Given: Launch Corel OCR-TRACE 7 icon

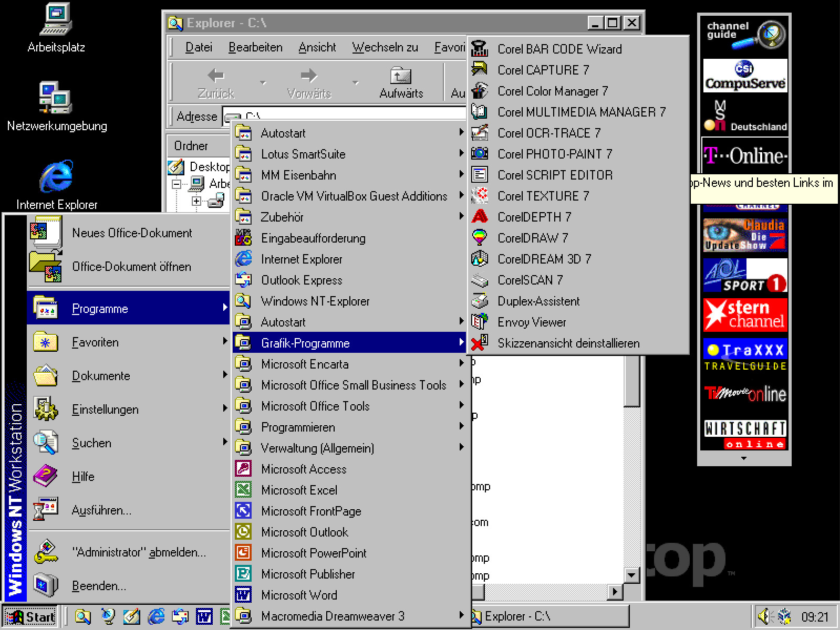Looking at the screenshot, I should tap(479, 133).
